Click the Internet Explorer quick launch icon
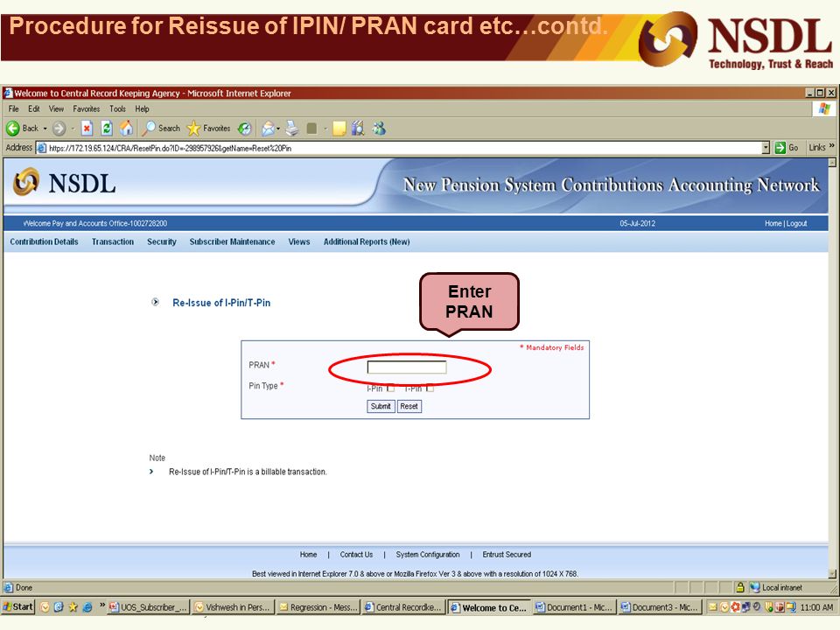The width and height of the screenshot is (840, 630). [87, 607]
